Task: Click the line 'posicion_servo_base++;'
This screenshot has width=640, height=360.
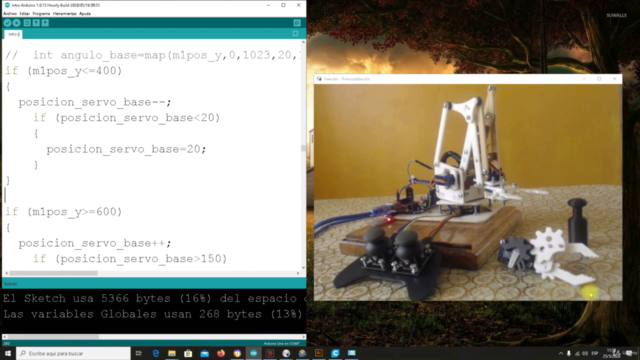Action: tap(95, 243)
